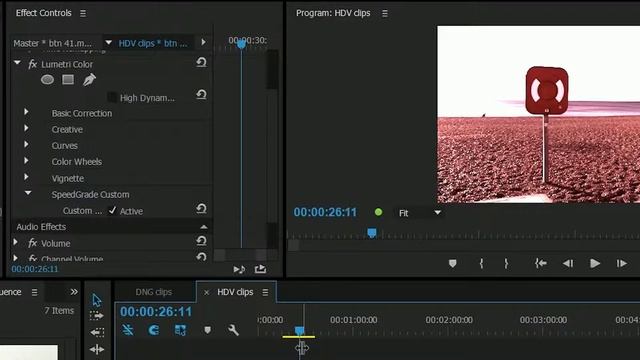Toggle Linked Selection in timeline
Screen dimensions: 640x360
click(x=180, y=330)
